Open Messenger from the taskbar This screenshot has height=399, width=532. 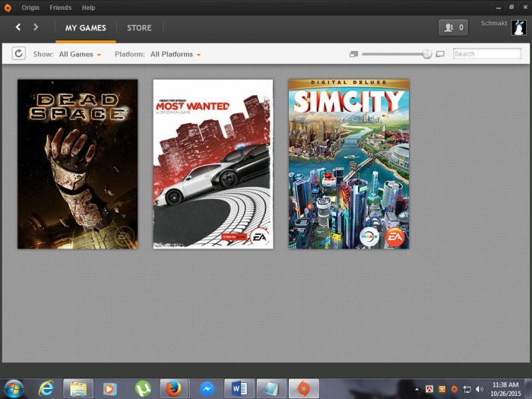[x=207, y=388]
